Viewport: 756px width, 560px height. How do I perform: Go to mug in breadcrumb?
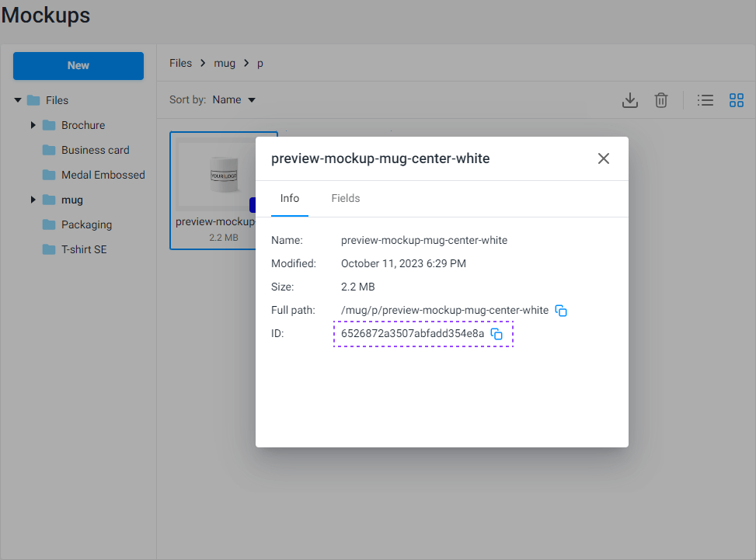coord(225,63)
